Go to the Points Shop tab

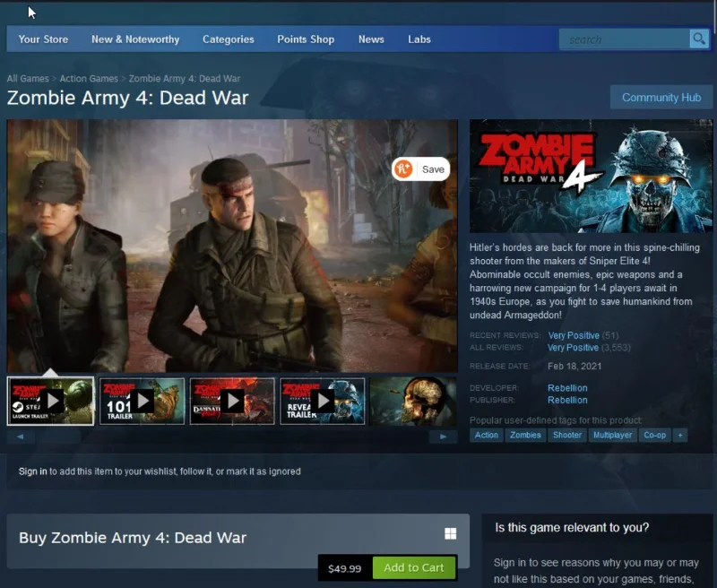click(x=306, y=39)
